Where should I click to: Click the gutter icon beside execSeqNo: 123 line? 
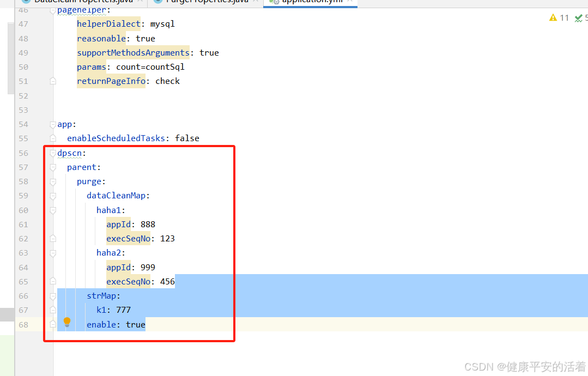pyautogui.click(x=52, y=238)
